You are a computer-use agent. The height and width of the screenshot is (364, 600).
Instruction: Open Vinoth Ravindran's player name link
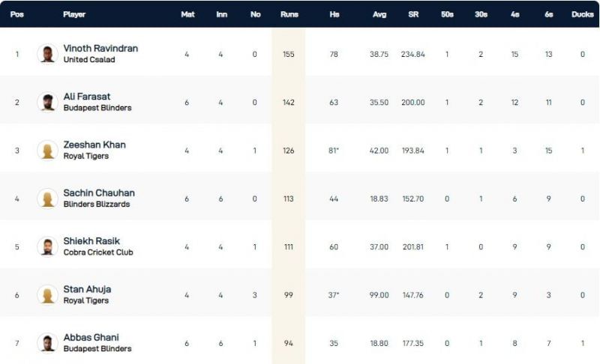pos(100,48)
